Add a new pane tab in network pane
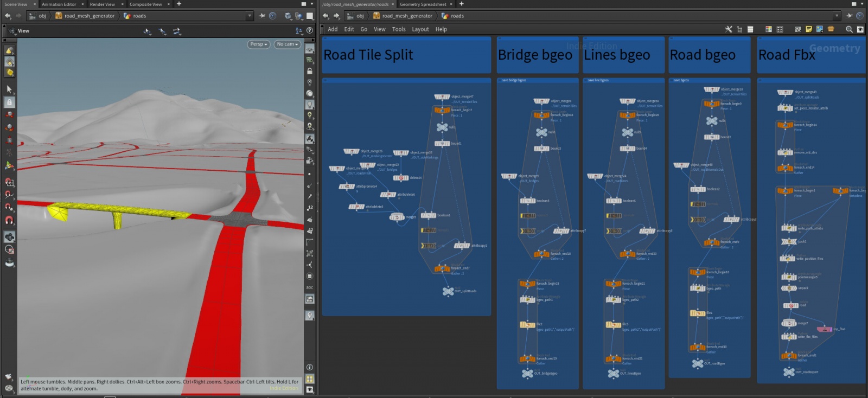The height and width of the screenshot is (398, 868). [462, 4]
